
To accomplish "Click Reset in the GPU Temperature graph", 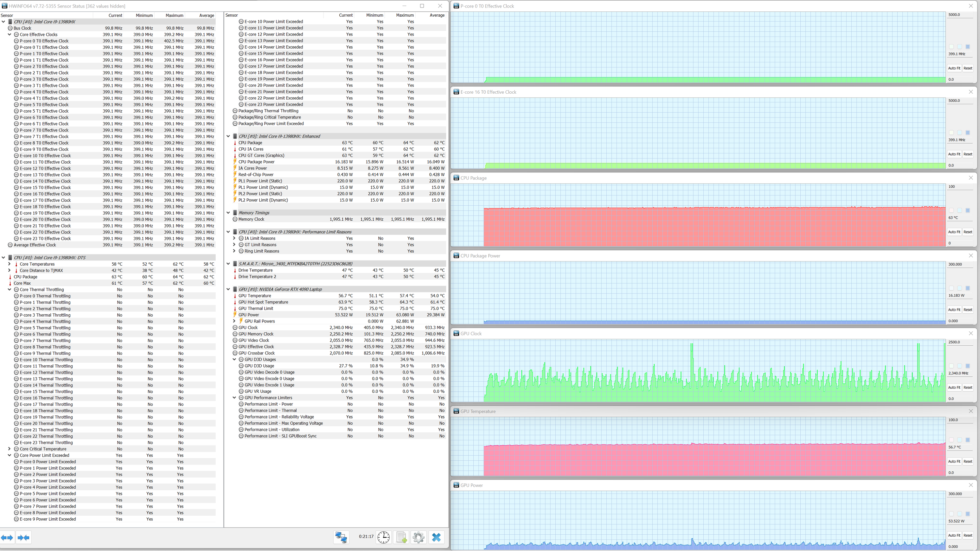I will tap(968, 461).
